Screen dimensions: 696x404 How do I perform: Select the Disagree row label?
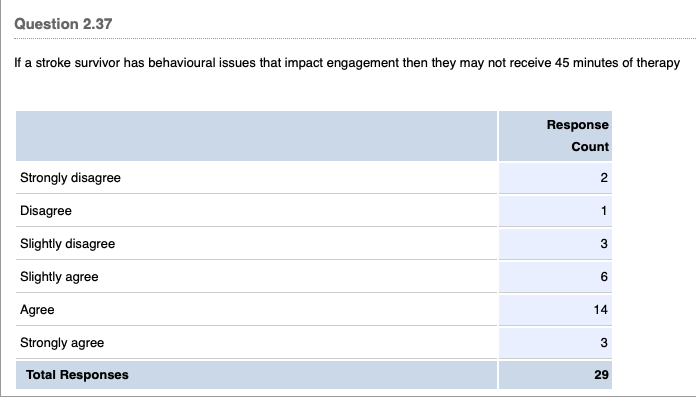point(46,211)
